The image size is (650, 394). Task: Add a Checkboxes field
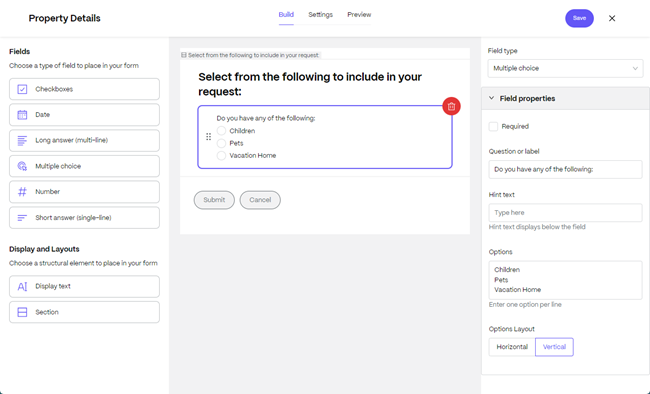tap(85, 89)
